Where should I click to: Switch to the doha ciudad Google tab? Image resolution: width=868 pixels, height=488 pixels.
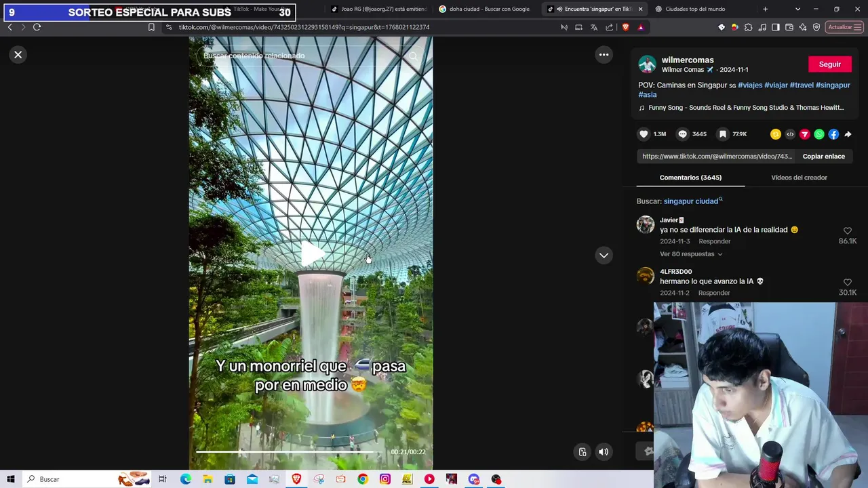coord(485,9)
